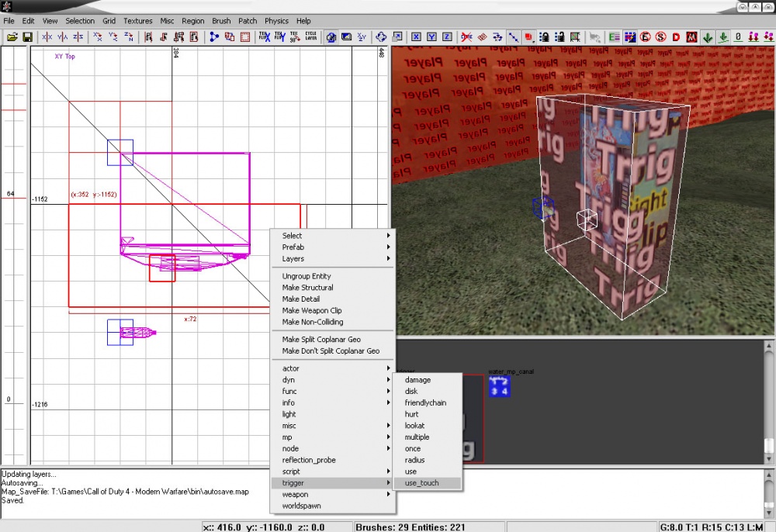Click Ungroup Entity in context menu
Viewport: 776px width, 532px height.
pos(307,276)
